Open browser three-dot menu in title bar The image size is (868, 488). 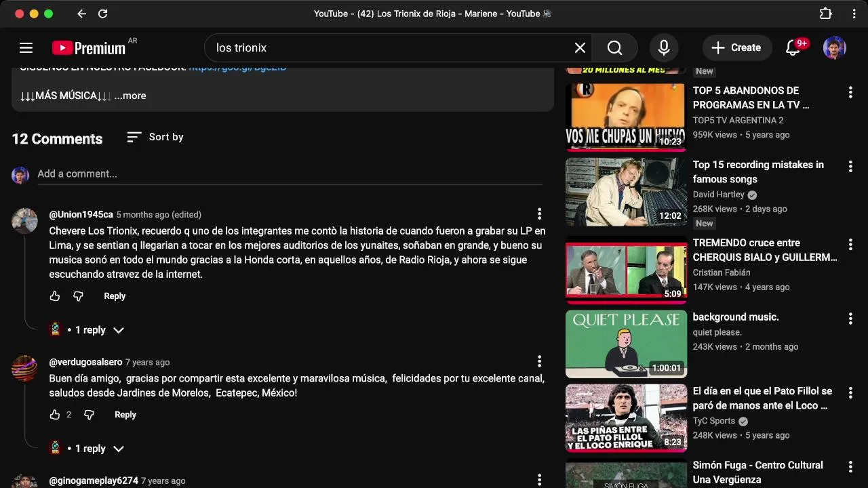coord(854,14)
